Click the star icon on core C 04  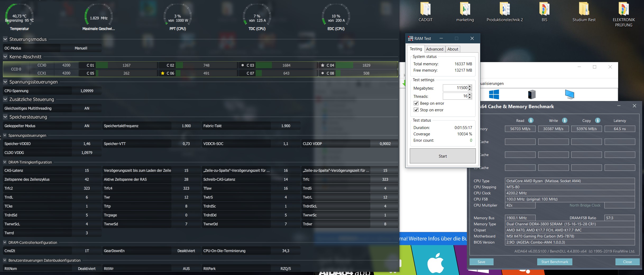(x=323, y=65)
